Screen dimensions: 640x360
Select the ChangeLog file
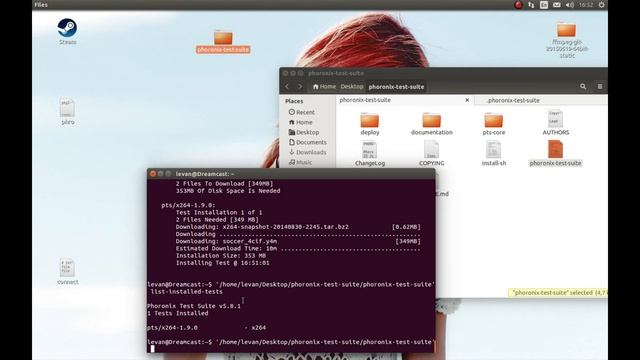370,153
